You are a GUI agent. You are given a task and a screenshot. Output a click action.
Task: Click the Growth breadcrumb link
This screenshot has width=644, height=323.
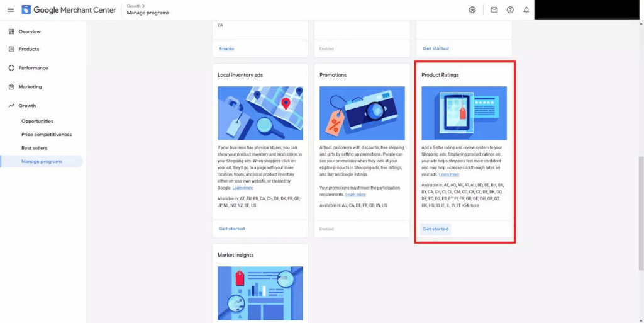tap(133, 6)
